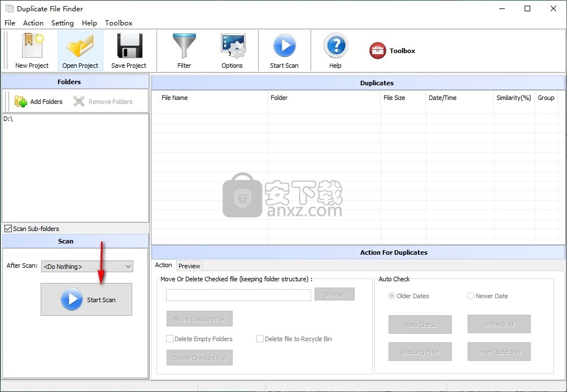The image size is (567, 392).
Task: Switch to the Action tab
Action: pyautogui.click(x=163, y=265)
